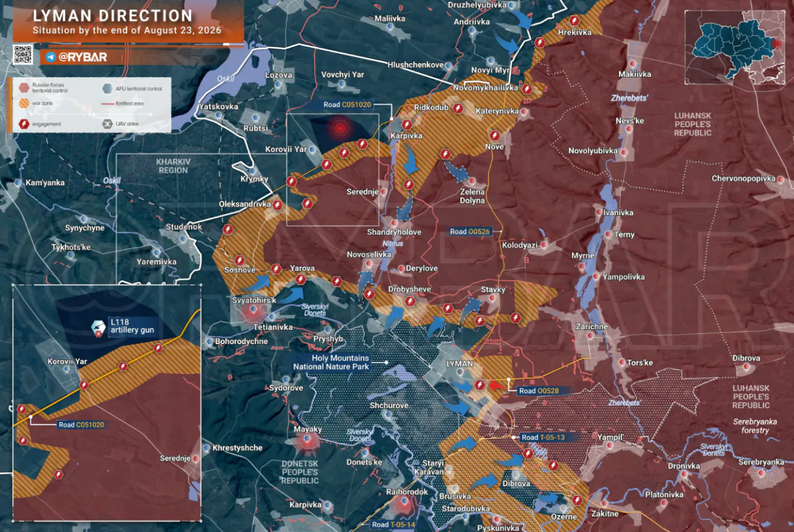
Task: Select the "Road O0528" label
Action: tap(540, 391)
